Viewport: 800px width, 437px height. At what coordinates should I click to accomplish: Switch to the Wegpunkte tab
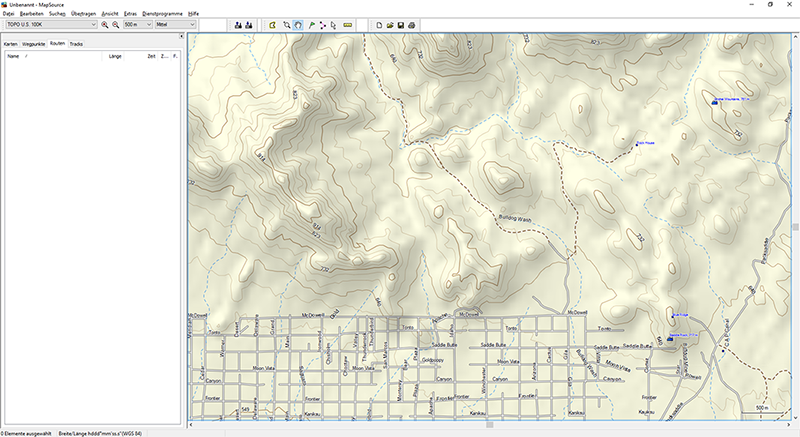[34, 44]
